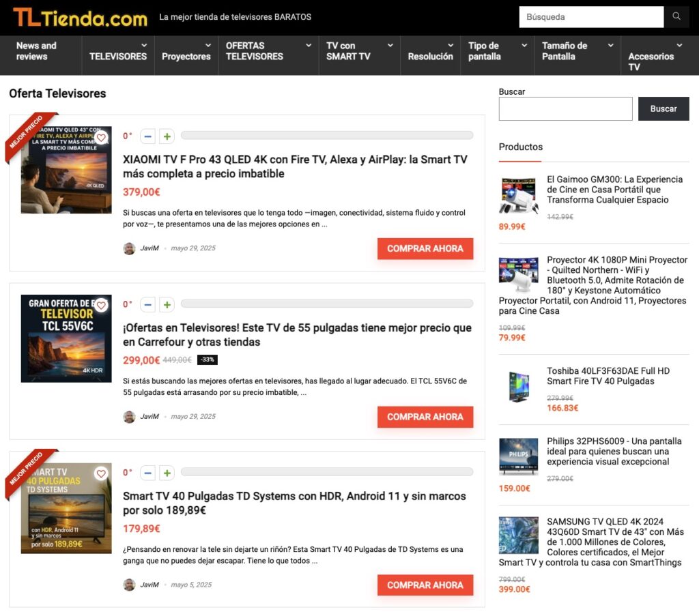Viewport: 699px width, 616px height.
Task: Open Philips 32PHS6009 product link
Action: 614,451
